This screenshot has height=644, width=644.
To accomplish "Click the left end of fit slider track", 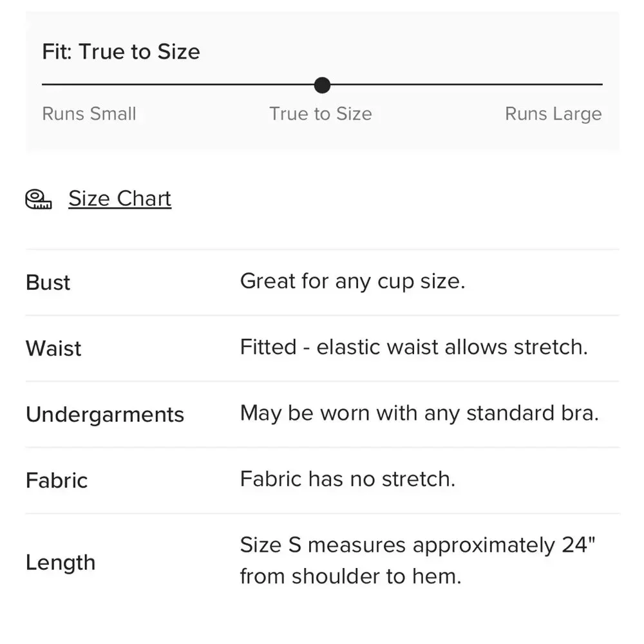I will (45, 84).
